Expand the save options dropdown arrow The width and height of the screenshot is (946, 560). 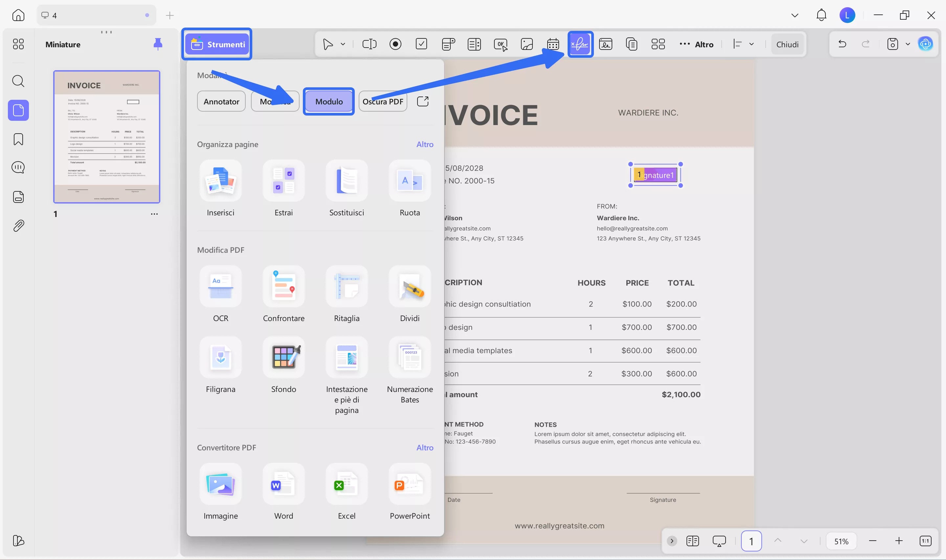point(908,44)
